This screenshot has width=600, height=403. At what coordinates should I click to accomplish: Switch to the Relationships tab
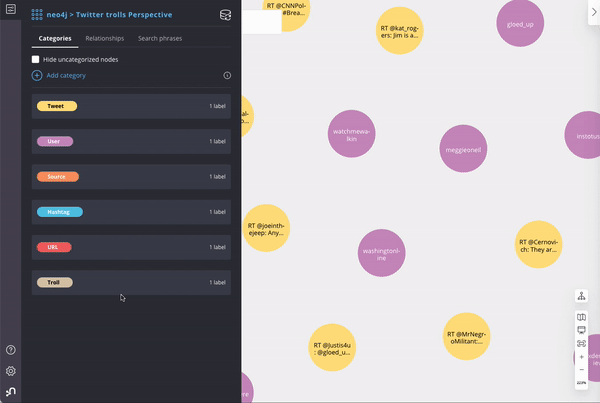coord(104,38)
